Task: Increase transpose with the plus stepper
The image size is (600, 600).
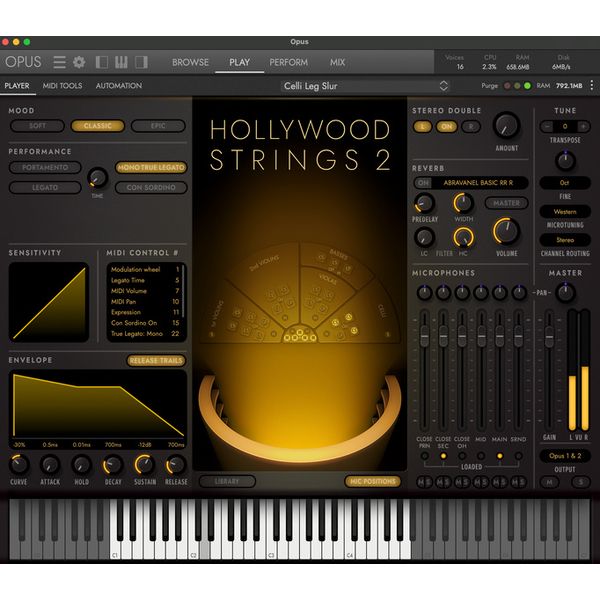Action: (x=583, y=126)
